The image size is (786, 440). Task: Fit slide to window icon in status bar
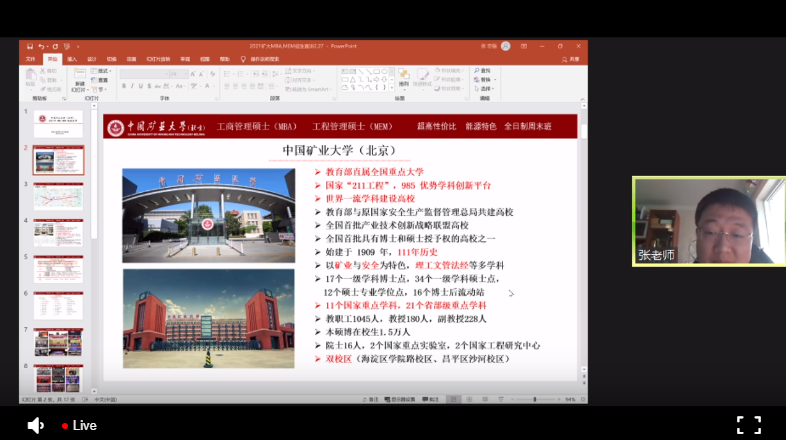click(583, 399)
